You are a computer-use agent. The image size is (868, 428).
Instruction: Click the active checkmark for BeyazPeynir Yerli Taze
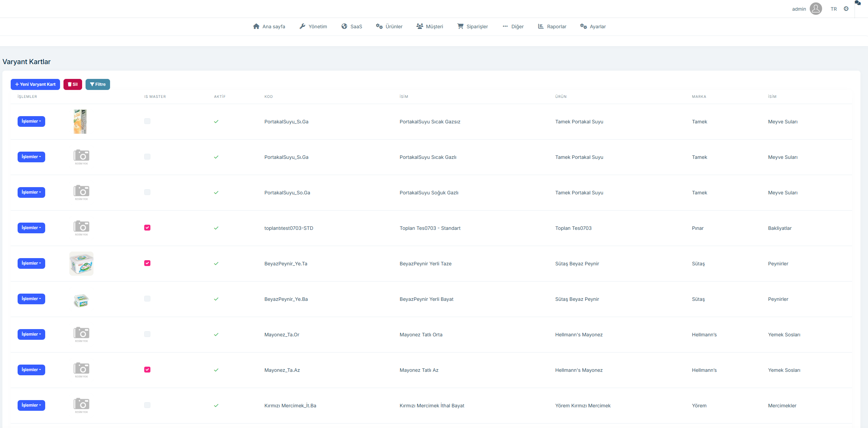pos(216,264)
